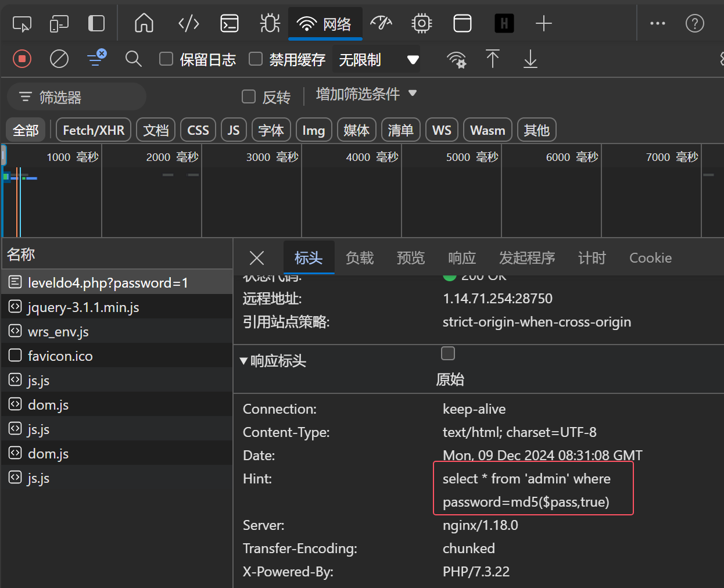Open the 无限制 throttling dropdown

pyautogui.click(x=377, y=60)
